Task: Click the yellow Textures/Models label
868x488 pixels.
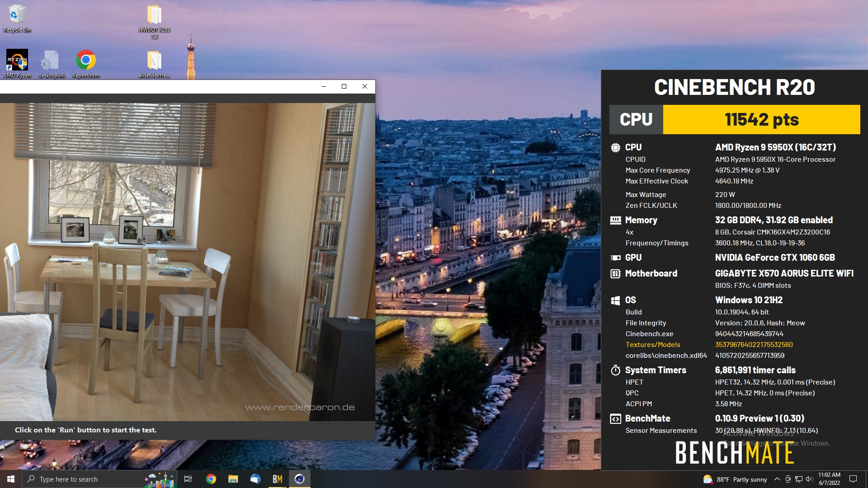Action: pyautogui.click(x=653, y=345)
